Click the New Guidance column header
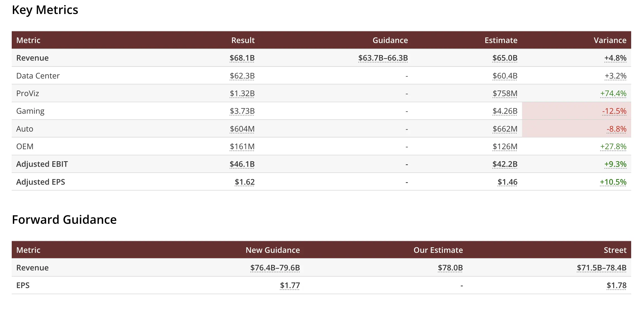644x309 pixels. coord(273,250)
